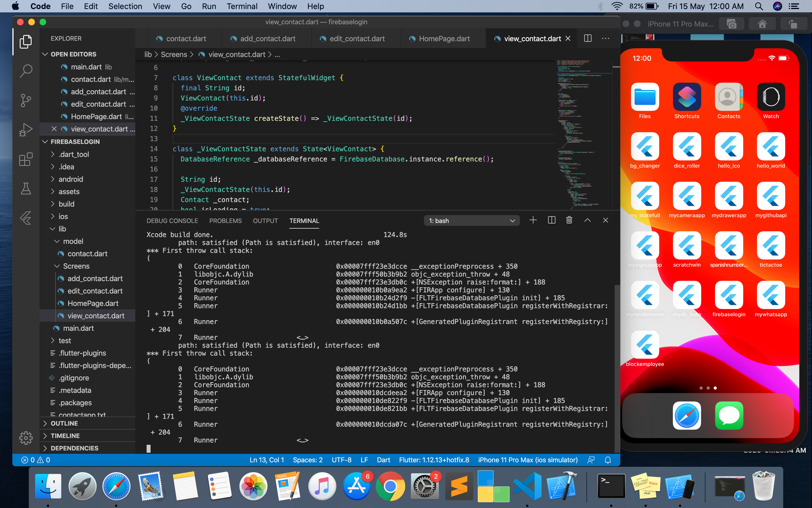
Task: Open edit_contact.dart under Screens folder
Action: pyautogui.click(x=95, y=291)
